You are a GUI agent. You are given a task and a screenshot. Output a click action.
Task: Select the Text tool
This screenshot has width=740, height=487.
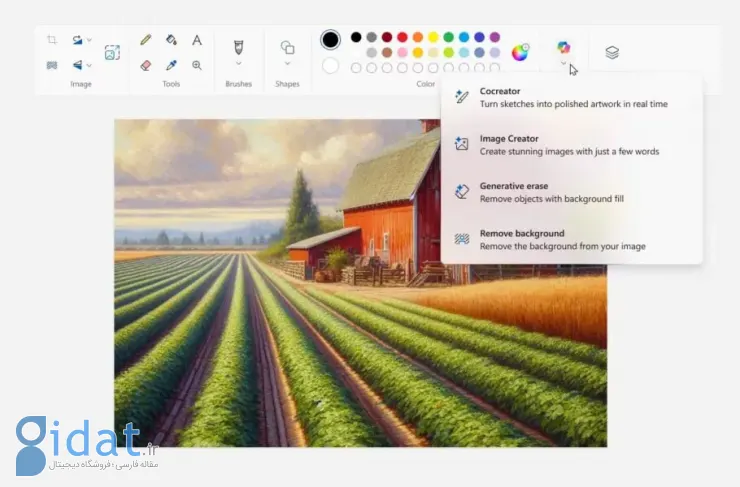(197, 40)
